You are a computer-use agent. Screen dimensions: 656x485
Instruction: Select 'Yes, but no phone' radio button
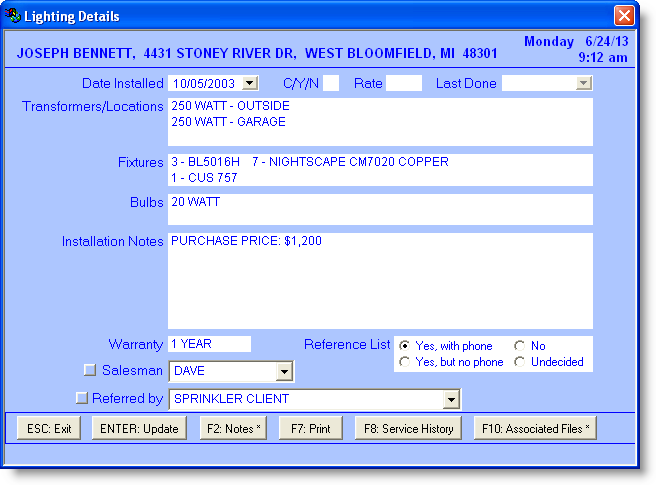pos(405,362)
